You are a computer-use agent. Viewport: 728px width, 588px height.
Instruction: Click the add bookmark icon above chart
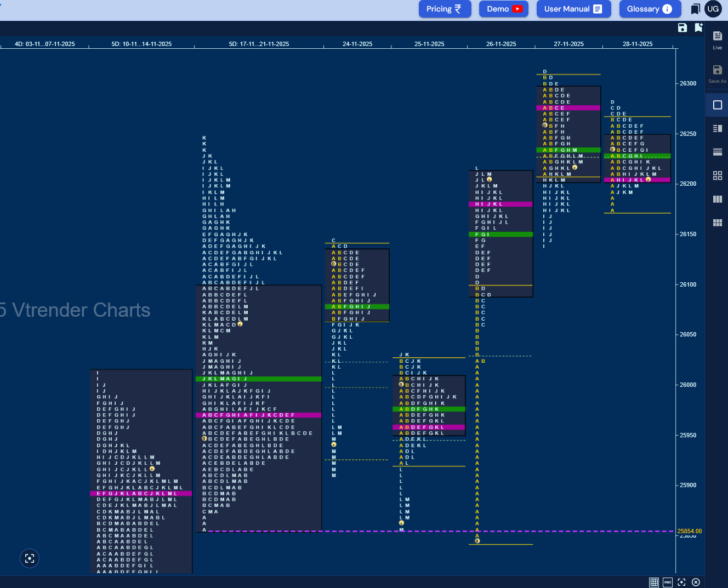(698, 27)
